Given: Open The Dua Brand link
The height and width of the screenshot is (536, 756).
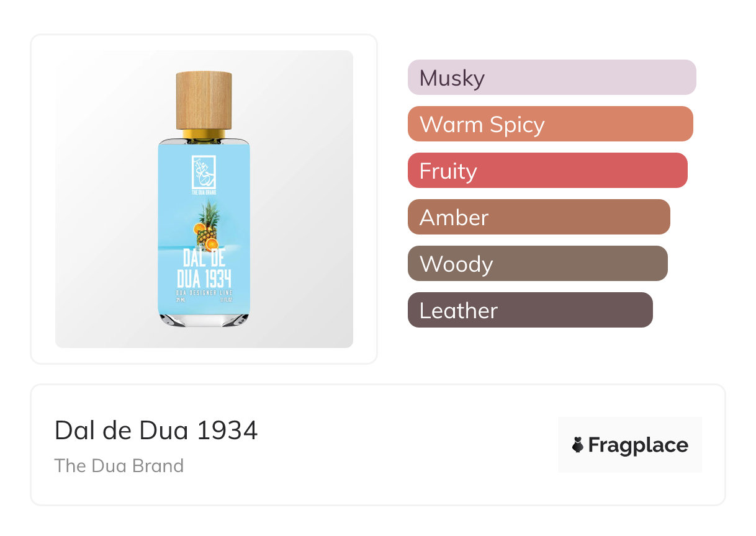Looking at the screenshot, I should [119, 466].
